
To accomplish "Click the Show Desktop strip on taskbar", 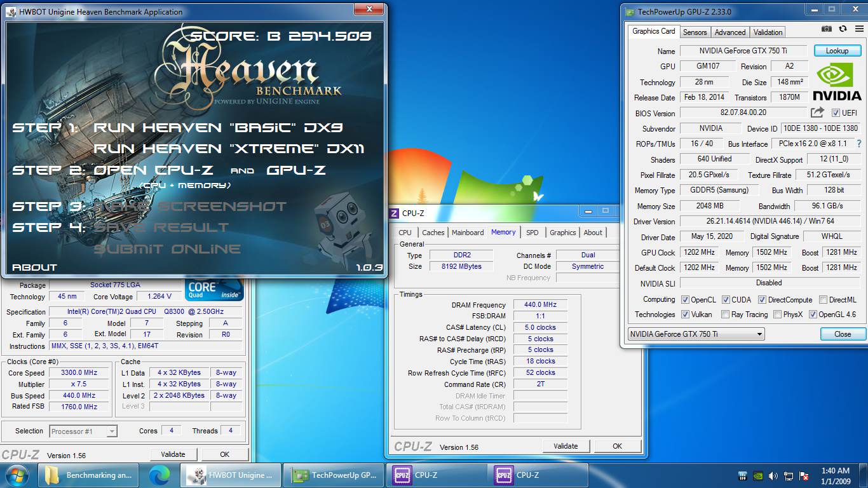I will [x=864, y=476].
